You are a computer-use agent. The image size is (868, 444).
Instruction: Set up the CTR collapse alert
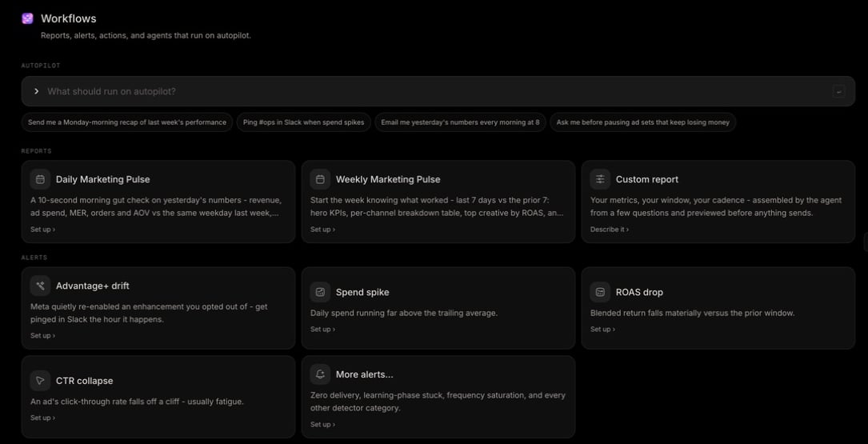tap(42, 418)
